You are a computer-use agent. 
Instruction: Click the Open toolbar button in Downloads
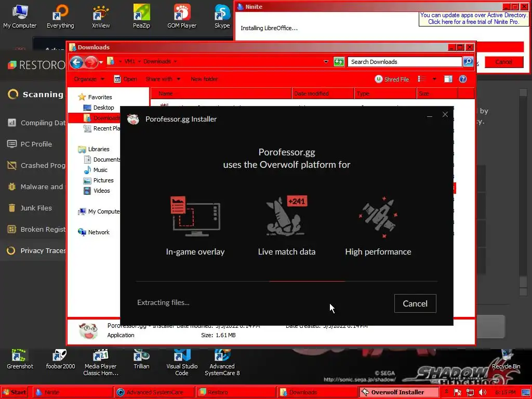126,79
